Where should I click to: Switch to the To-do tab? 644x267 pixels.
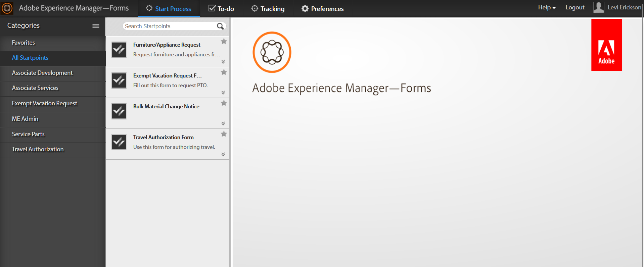[x=221, y=9]
